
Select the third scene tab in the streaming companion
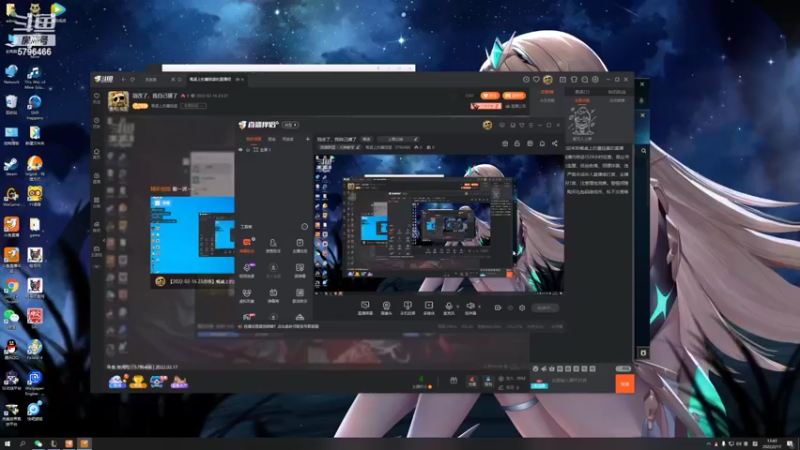tap(288, 139)
